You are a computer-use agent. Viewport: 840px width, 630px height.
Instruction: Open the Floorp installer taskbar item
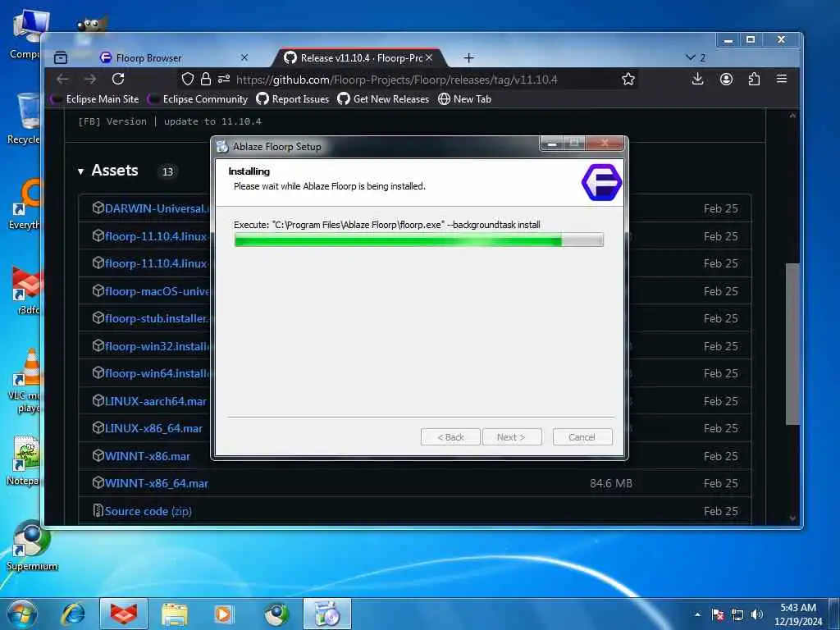click(x=327, y=614)
